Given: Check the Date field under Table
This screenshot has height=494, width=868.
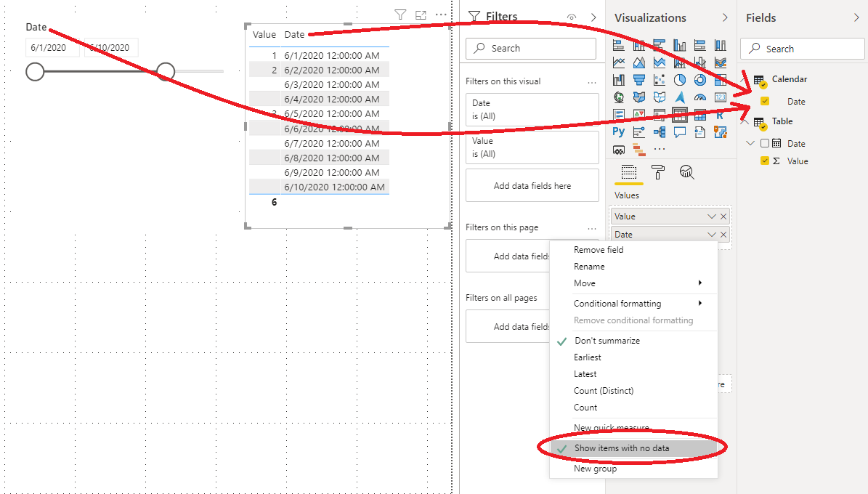Looking at the screenshot, I should point(764,143).
